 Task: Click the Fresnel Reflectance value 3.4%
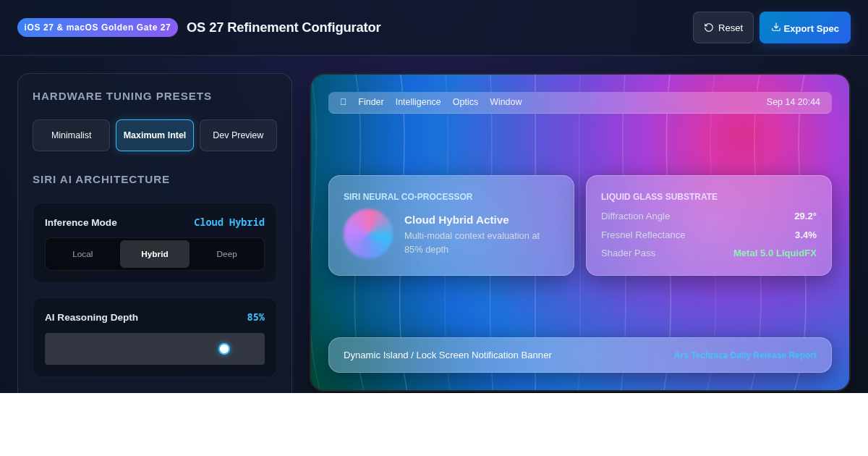pos(806,235)
